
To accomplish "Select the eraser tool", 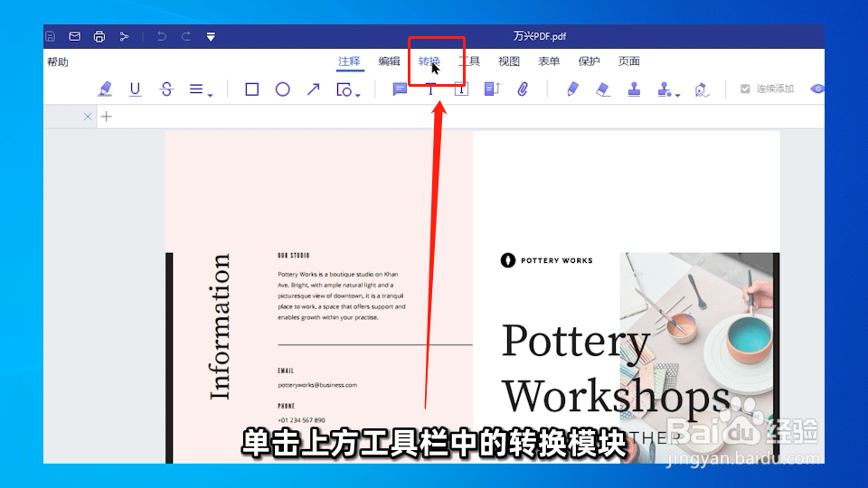I will tap(603, 89).
